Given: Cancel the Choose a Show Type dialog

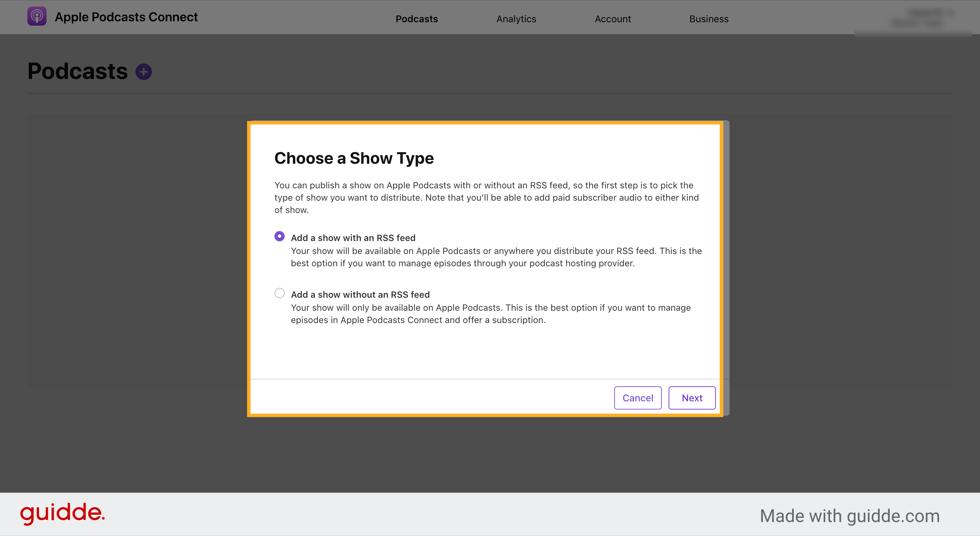Looking at the screenshot, I should point(637,398).
